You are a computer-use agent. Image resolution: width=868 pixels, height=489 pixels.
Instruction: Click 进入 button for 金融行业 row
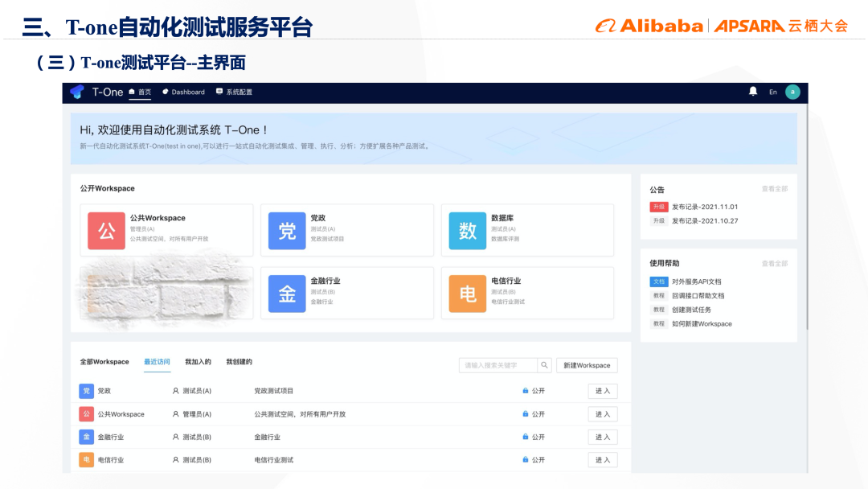click(602, 437)
